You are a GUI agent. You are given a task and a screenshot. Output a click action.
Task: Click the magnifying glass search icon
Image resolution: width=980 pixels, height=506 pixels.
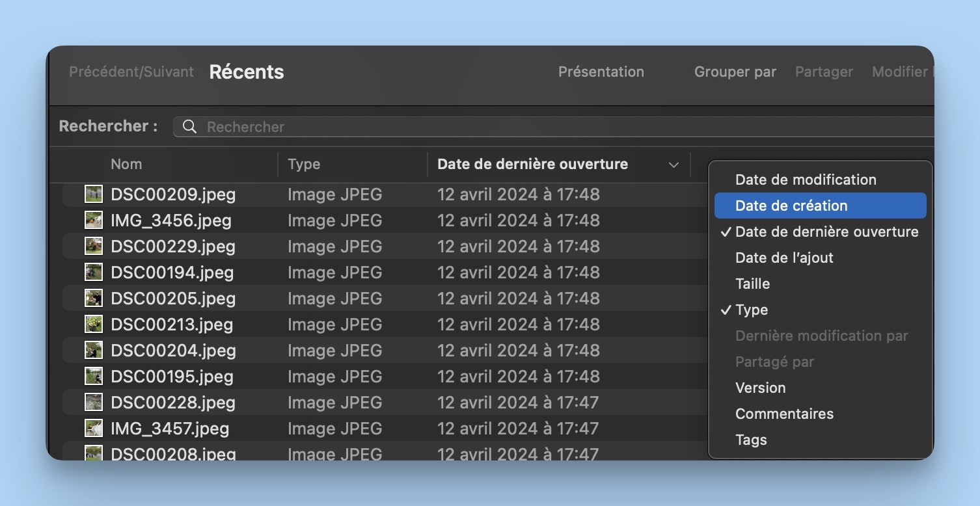click(189, 127)
